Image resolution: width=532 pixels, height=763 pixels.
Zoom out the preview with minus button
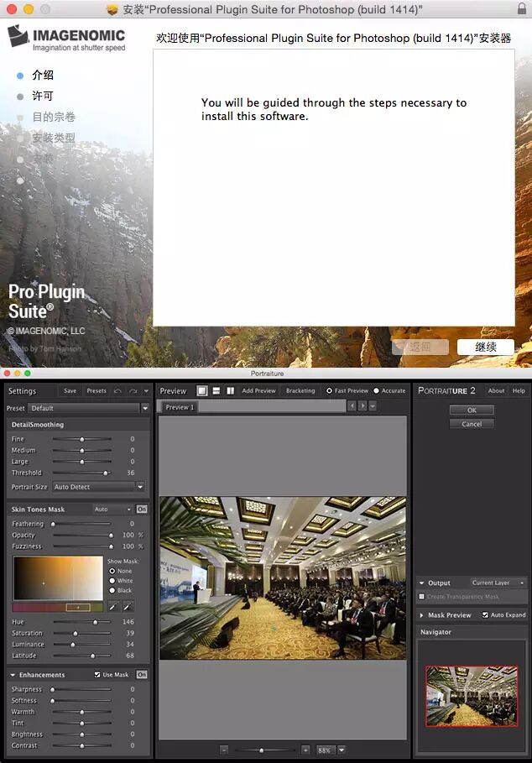(x=224, y=750)
